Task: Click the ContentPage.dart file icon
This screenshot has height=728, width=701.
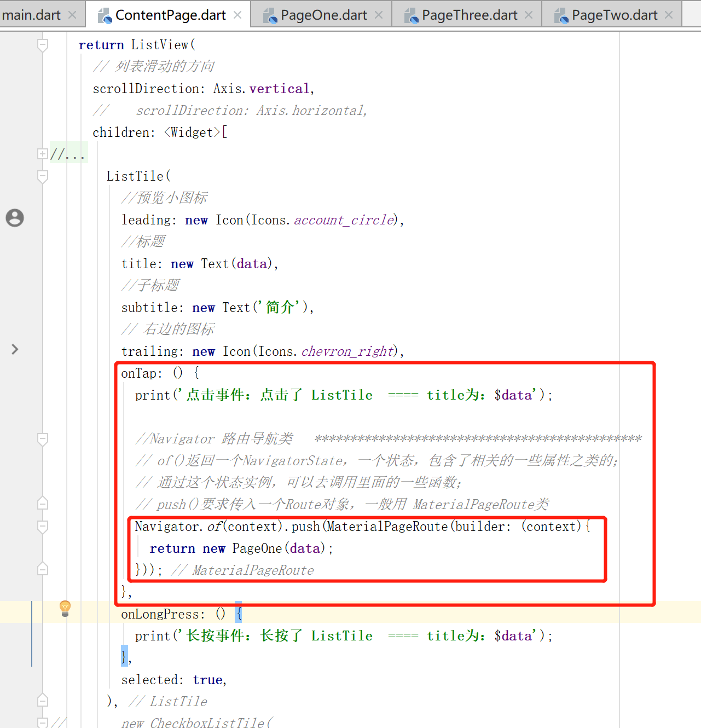Action: coord(105,16)
